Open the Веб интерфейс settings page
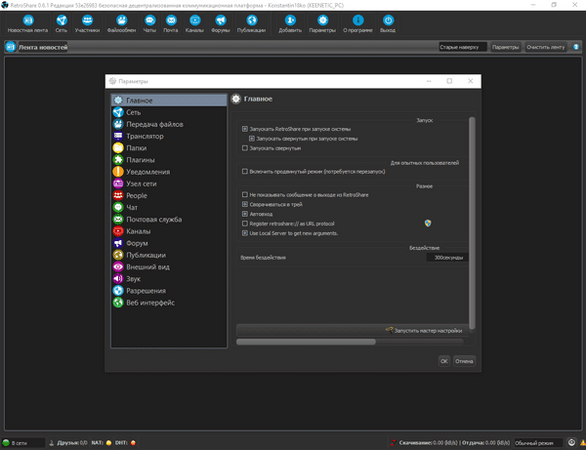 pos(169,302)
